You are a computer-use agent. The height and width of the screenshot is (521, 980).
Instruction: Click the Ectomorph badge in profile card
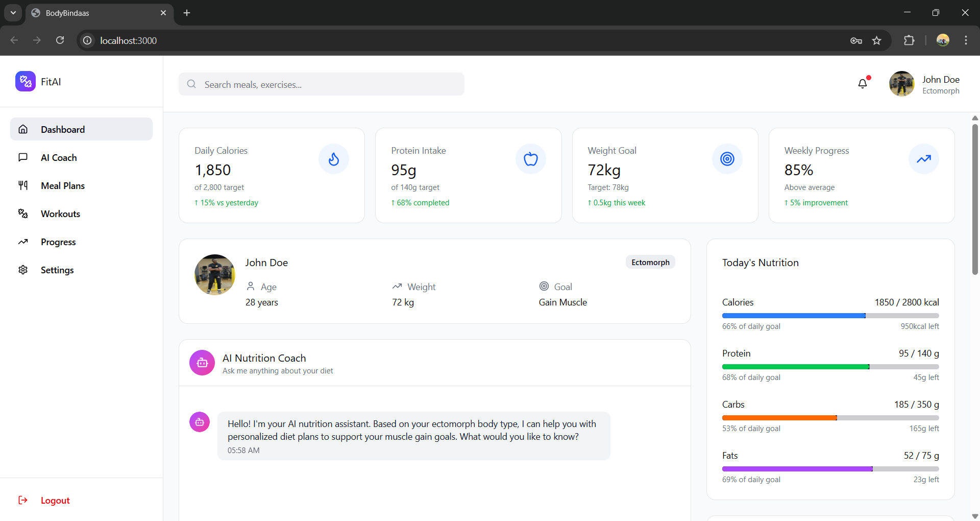(650, 262)
